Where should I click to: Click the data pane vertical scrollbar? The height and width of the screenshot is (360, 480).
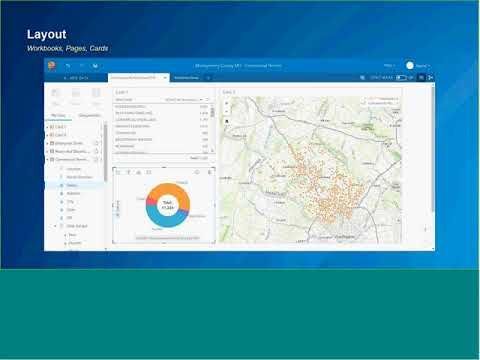[x=106, y=152]
